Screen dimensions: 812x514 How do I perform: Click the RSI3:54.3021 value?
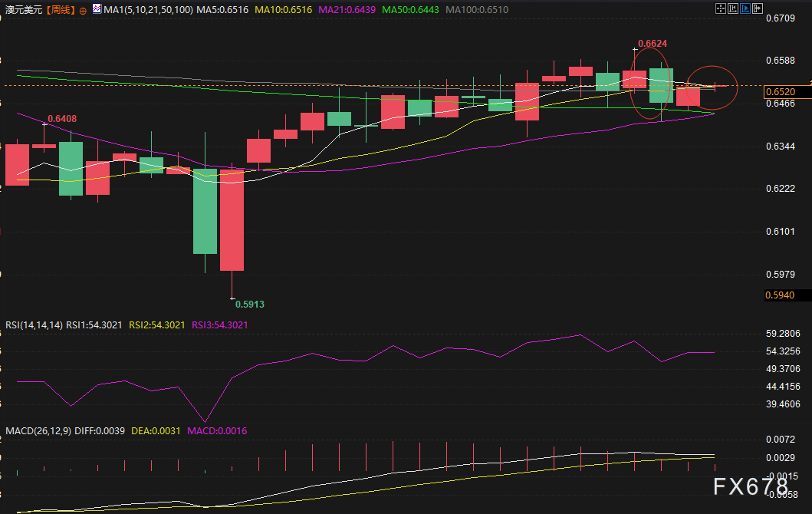[x=219, y=325]
